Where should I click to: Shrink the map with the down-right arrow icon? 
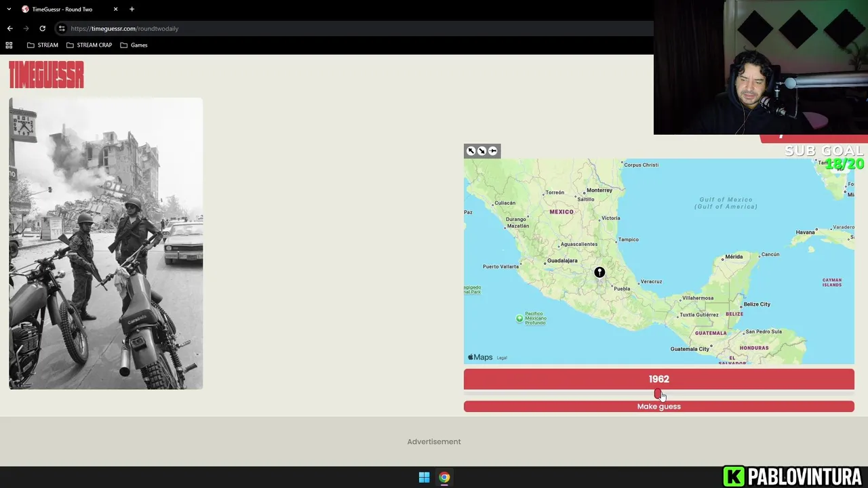tap(482, 151)
